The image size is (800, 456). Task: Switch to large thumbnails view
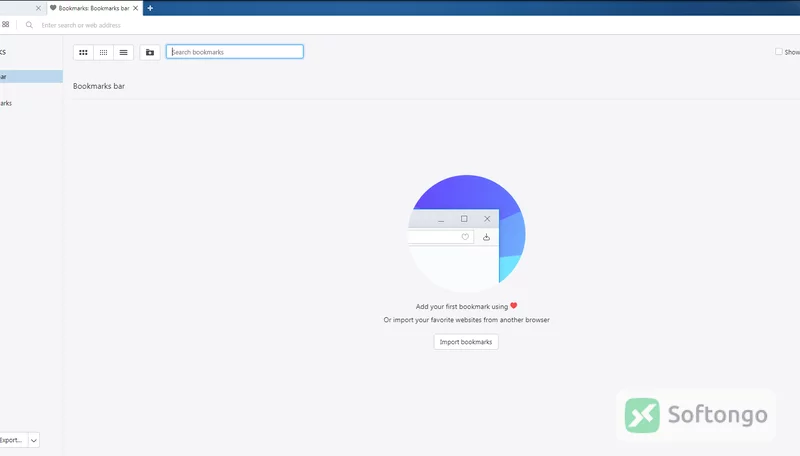[83, 52]
